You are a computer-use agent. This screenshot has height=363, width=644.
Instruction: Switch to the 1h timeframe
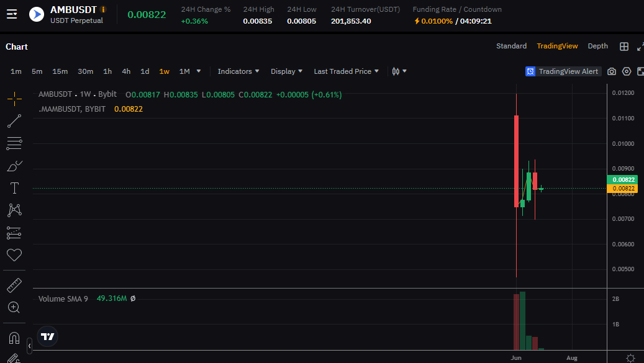click(x=107, y=71)
